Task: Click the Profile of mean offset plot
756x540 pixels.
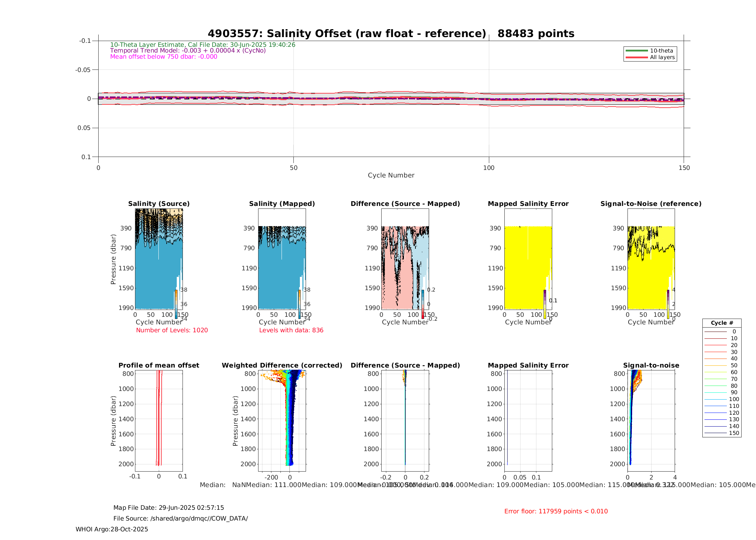Action: 159,420
